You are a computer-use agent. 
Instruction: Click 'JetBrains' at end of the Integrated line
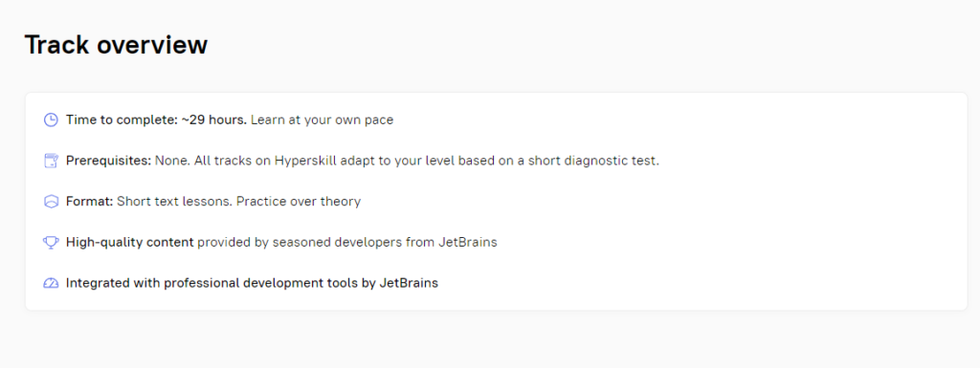[409, 283]
